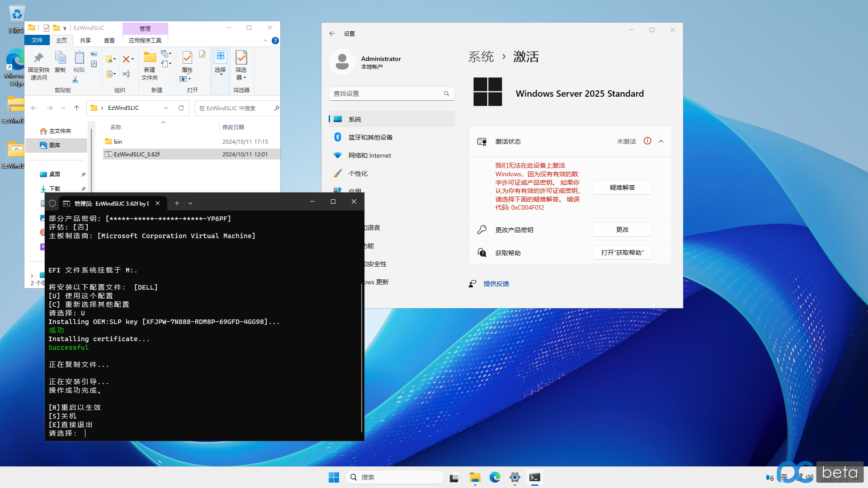This screenshot has height=488, width=868.
Task: Click the 提供反馈 (Give feedback) link
Action: (x=496, y=284)
